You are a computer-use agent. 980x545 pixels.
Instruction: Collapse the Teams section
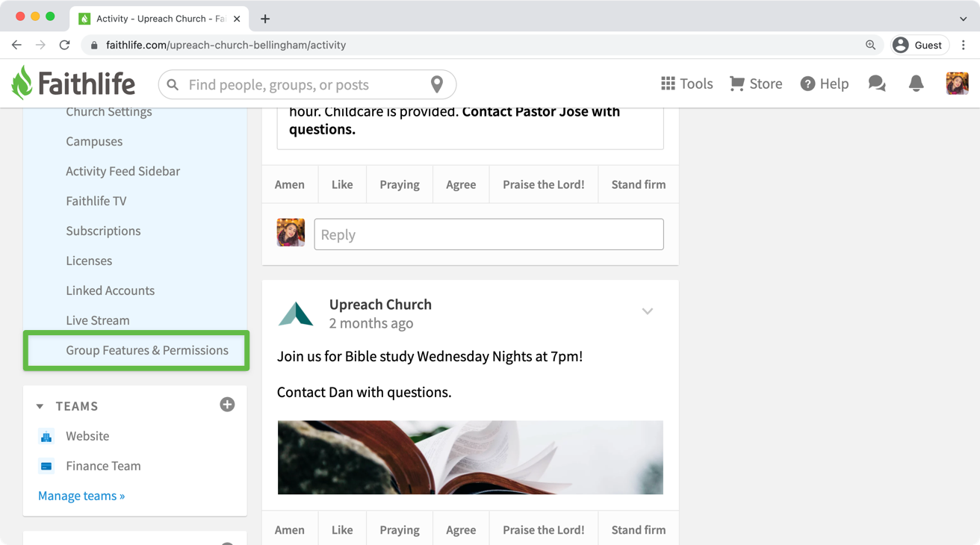point(40,406)
